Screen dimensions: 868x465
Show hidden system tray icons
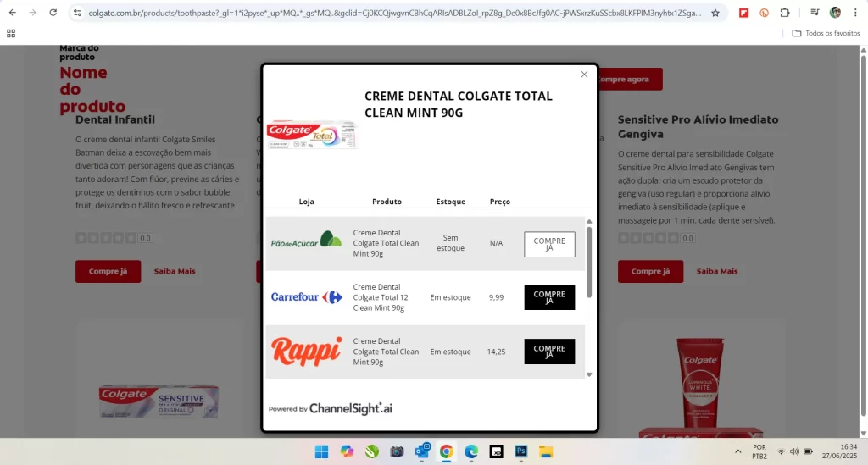tap(738, 451)
